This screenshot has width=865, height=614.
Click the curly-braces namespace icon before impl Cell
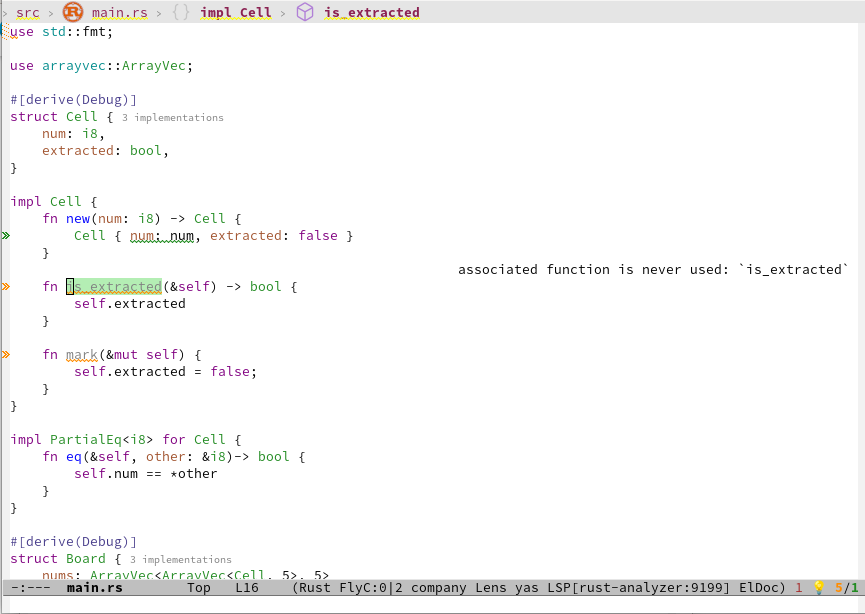(180, 12)
